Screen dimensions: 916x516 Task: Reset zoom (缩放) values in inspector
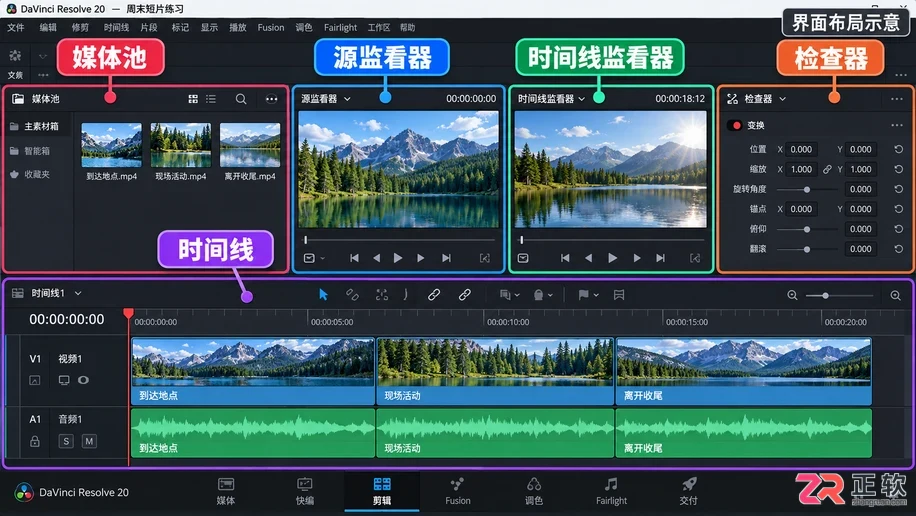[x=898, y=169]
